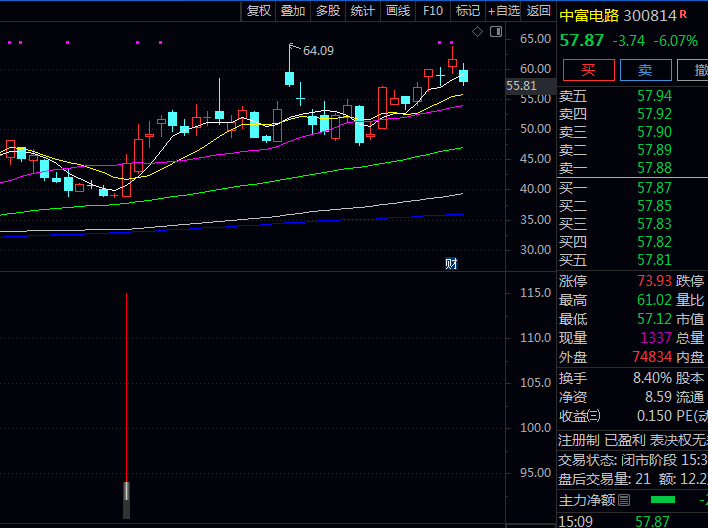Click the red 买 buy button
The height and width of the screenshot is (528, 708).
pyautogui.click(x=588, y=70)
